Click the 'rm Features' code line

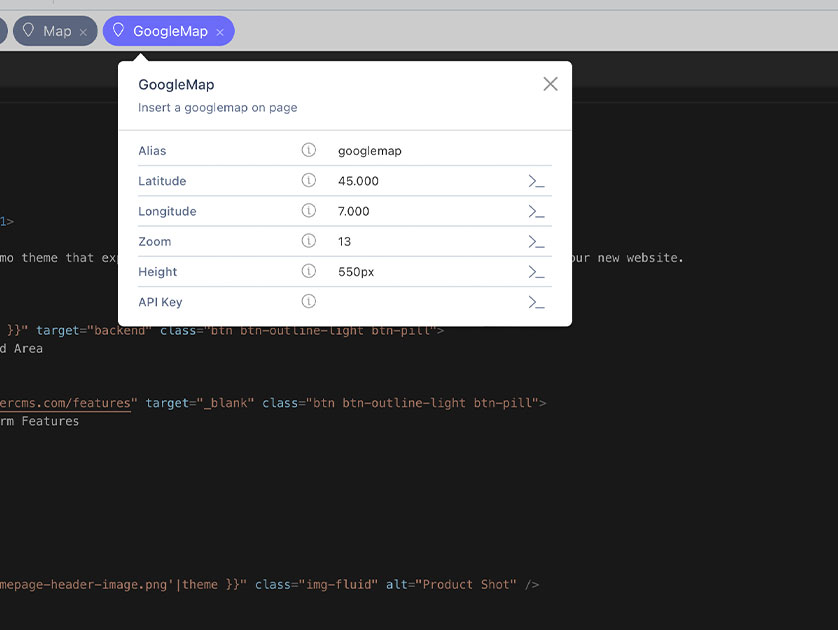[40, 421]
